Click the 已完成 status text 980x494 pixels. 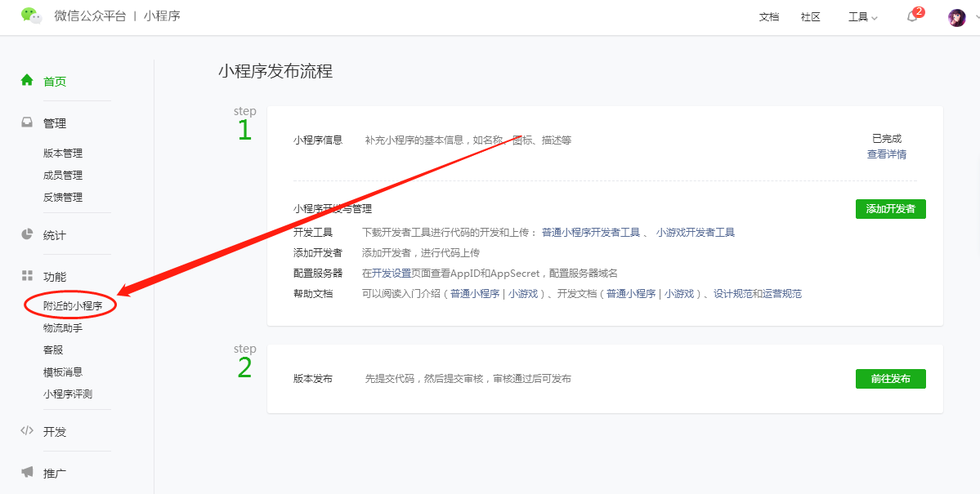pyautogui.click(x=886, y=139)
